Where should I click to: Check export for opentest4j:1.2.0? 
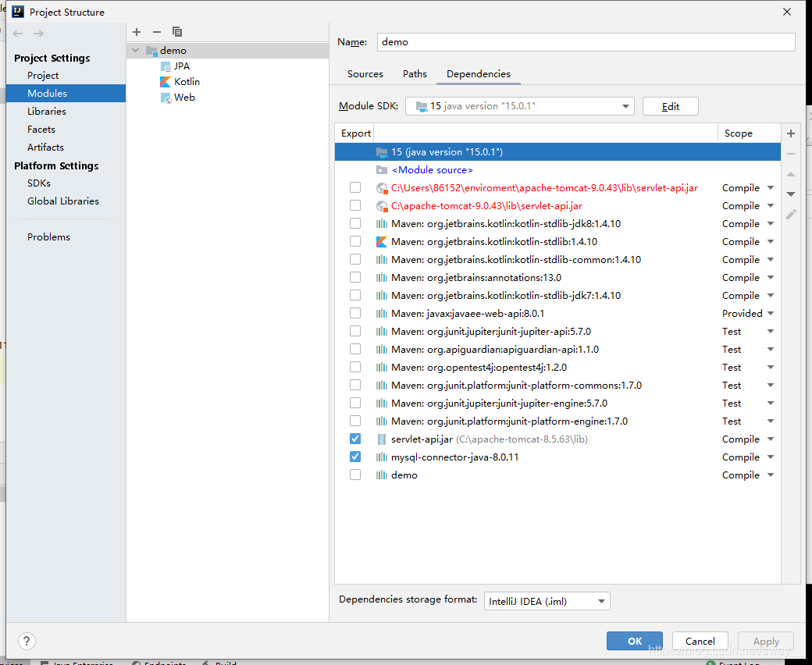[x=355, y=367]
